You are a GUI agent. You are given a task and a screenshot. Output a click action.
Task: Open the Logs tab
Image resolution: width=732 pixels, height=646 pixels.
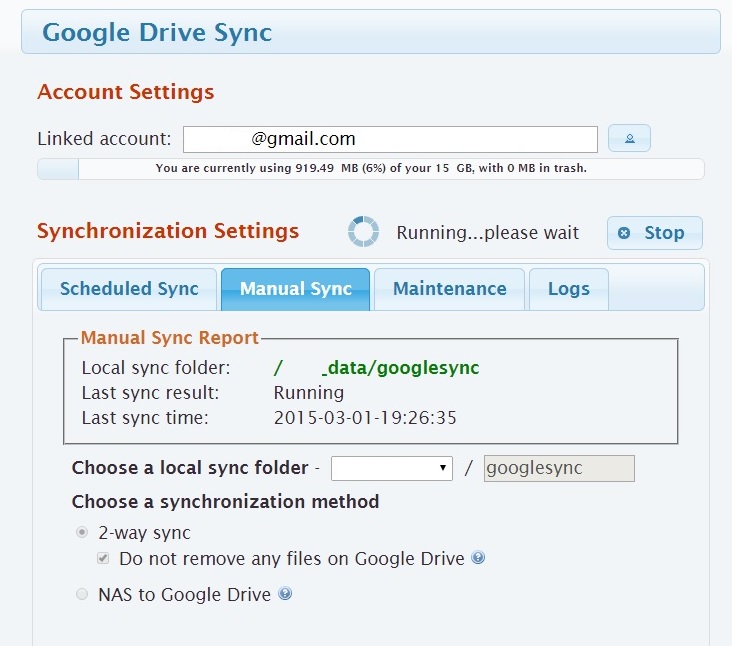pyautogui.click(x=569, y=289)
